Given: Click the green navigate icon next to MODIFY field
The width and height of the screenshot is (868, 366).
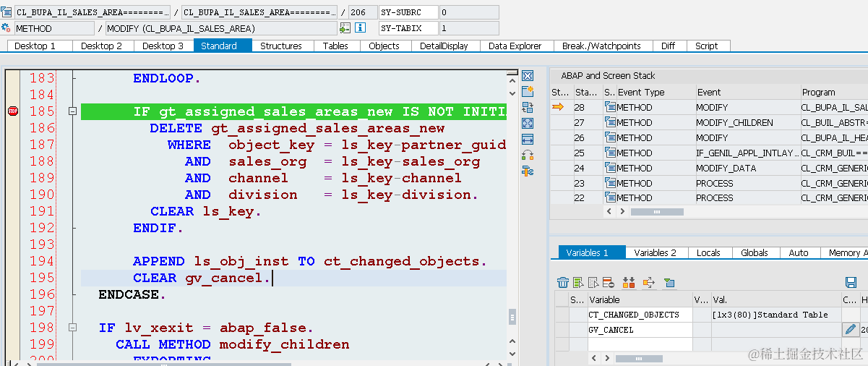Looking at the screenshot, I should tap(345, 28).
